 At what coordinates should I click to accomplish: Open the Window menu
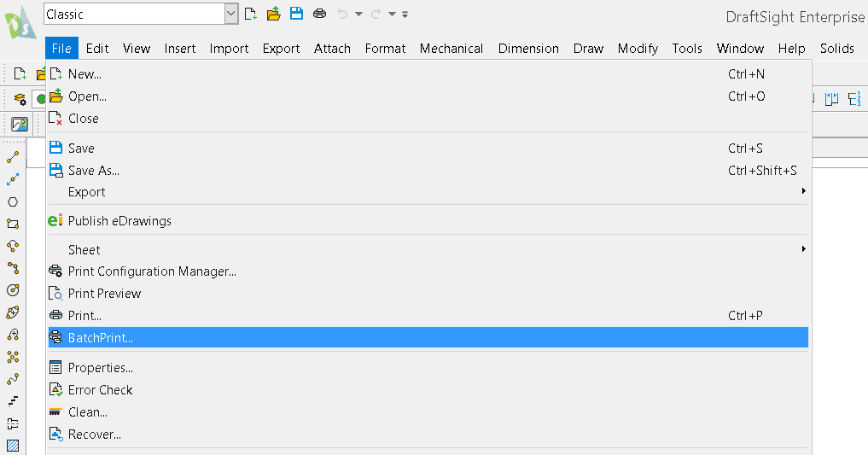(740, 49)
